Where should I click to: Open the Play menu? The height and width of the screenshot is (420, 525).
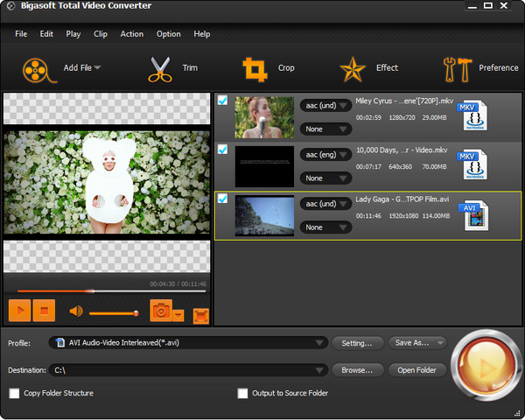[73, 34]
